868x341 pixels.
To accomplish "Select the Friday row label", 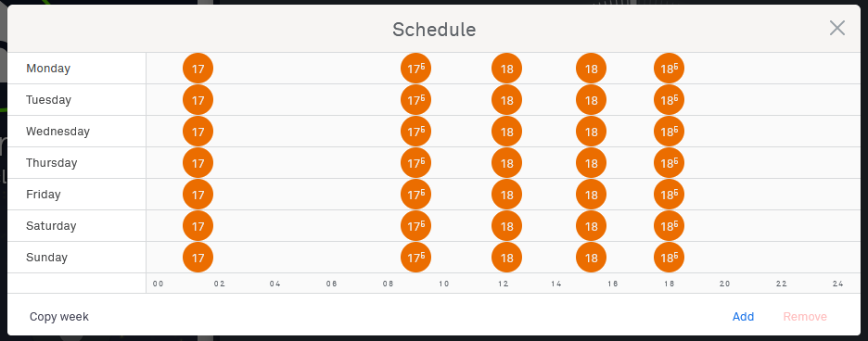I will (44, 195).
